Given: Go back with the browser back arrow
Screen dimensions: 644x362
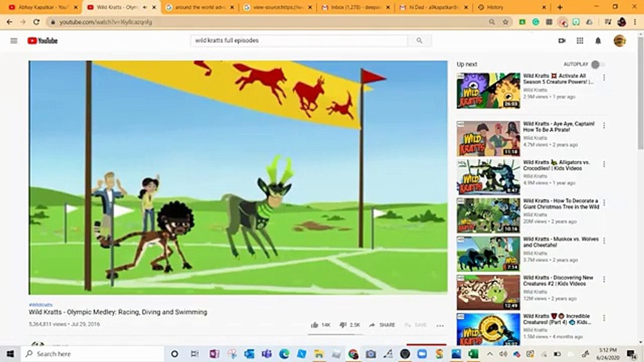Looking at the screenshot, I should tap(10, 22).
